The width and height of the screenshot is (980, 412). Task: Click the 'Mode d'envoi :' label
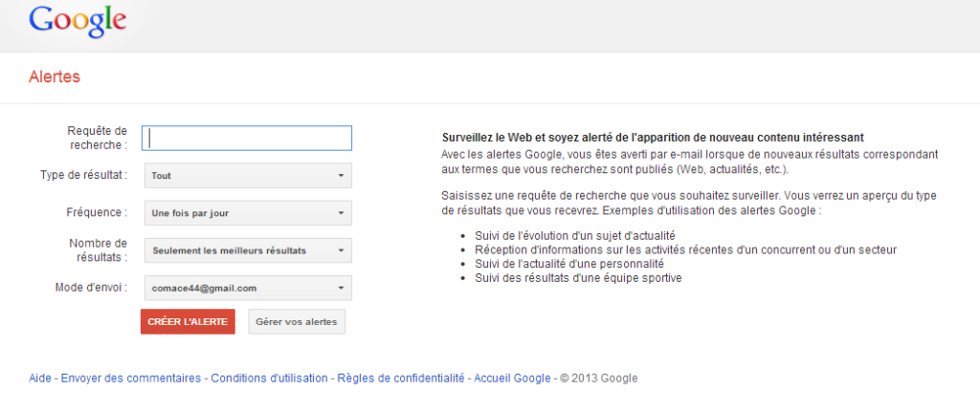(x=91, y=287)
